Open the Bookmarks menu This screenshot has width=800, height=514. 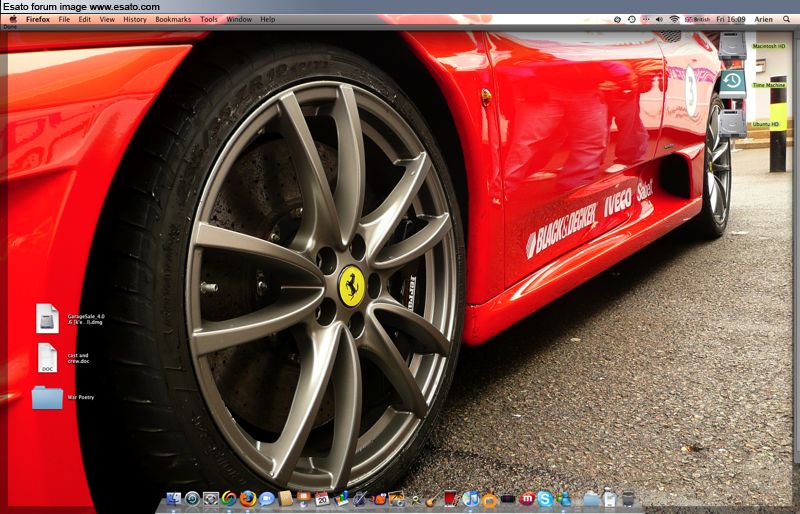[173, 19]
